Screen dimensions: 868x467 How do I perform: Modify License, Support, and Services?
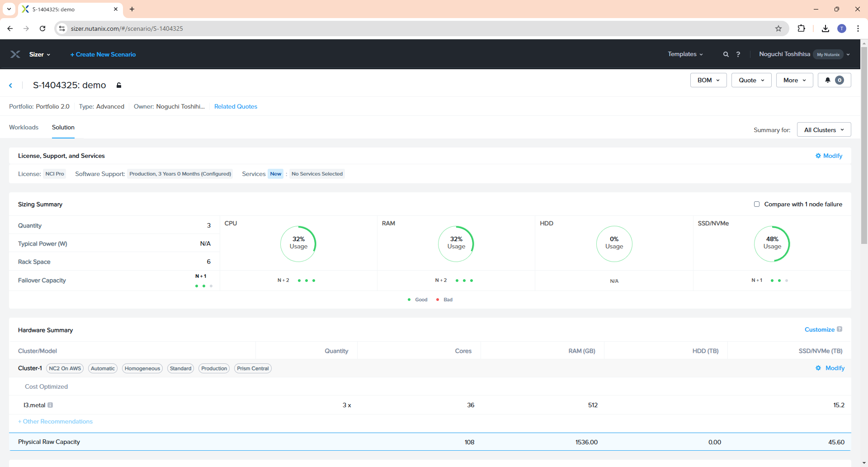point(829,156)
